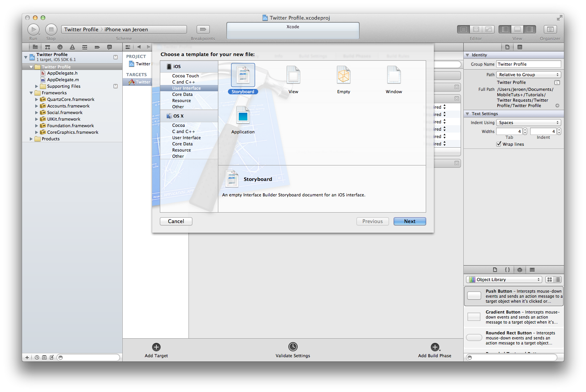Select AppDelegate.m file
The image size is (586, 392).
63,80
